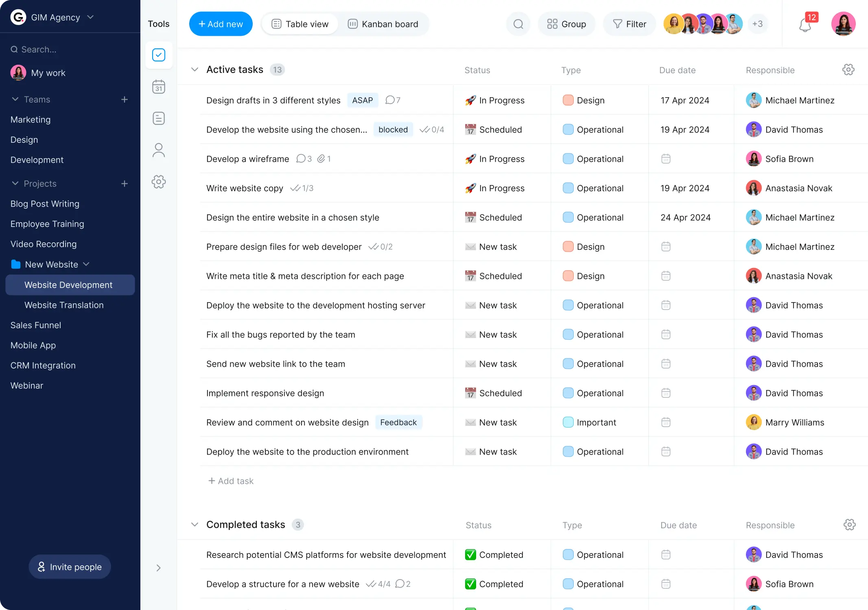Open comments on Design drafts task

click(393, 100)
